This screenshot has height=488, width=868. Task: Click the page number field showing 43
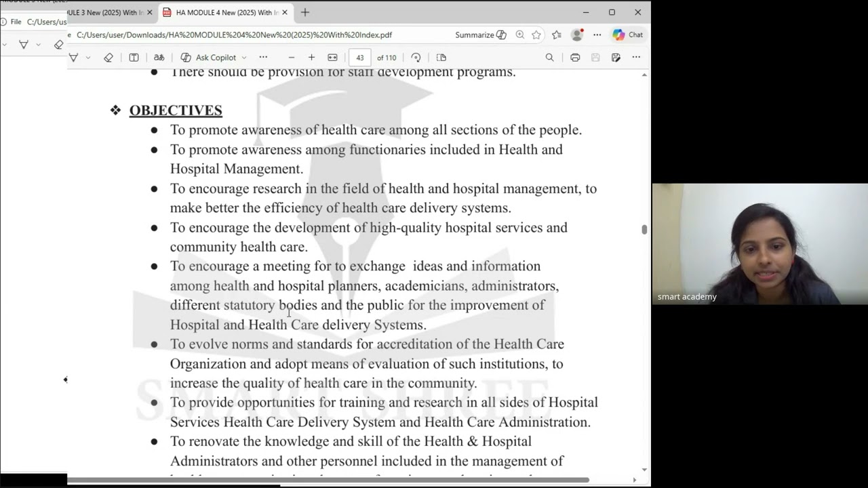(x=360, y=58)
